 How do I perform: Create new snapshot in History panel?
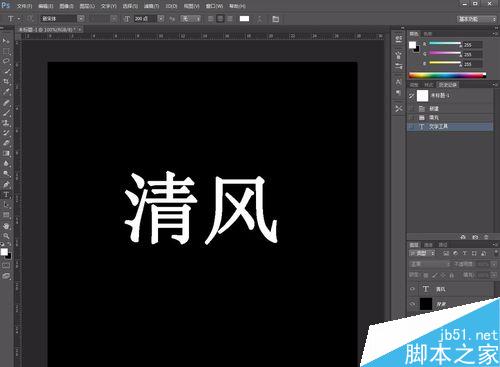tap(475, 237)
